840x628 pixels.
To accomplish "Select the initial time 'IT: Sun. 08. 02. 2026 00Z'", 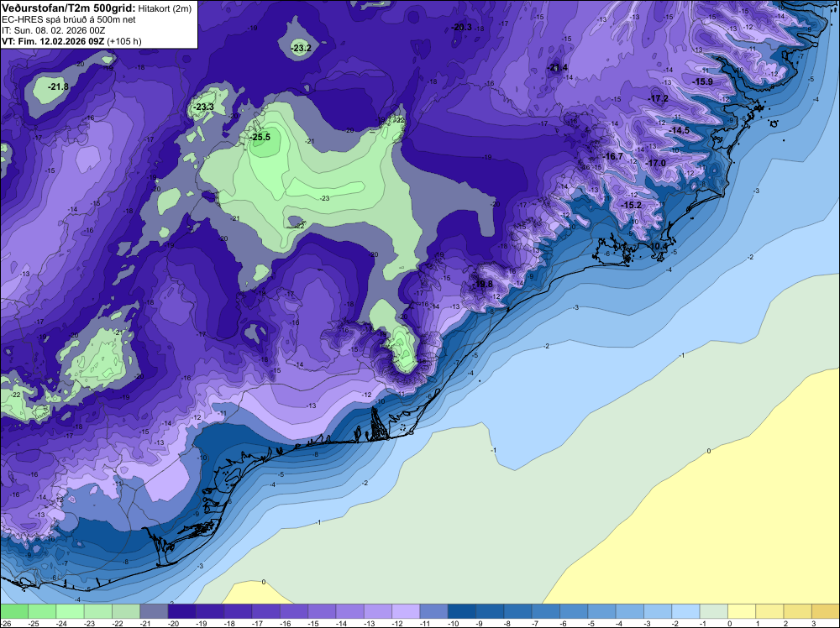I will coord(54,30).
